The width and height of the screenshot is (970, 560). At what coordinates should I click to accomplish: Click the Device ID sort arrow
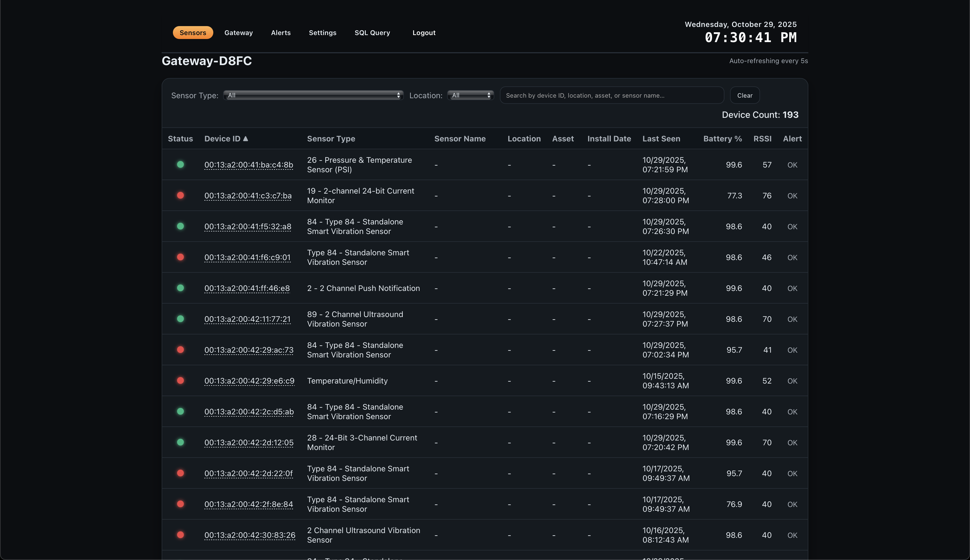pos(246,139)
